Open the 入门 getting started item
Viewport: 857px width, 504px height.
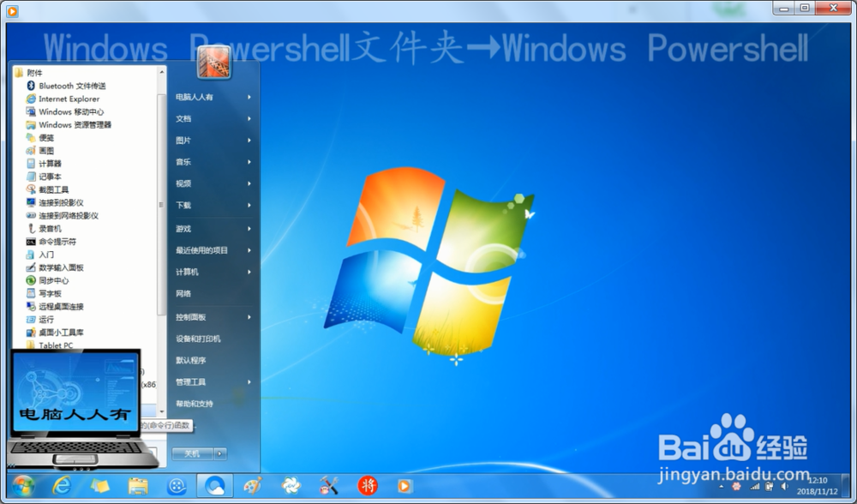tap(40, 255)
